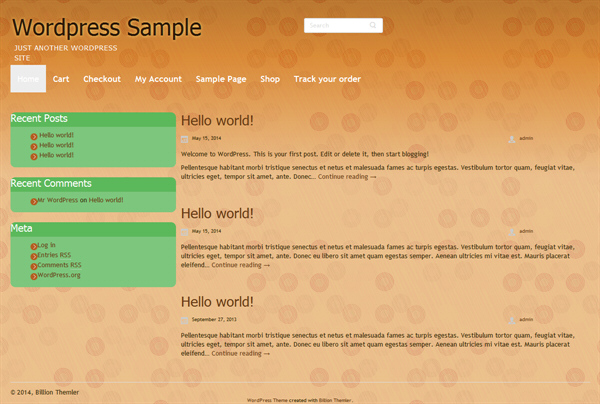Open the Comments RSS feed link

tap(59, 265)
